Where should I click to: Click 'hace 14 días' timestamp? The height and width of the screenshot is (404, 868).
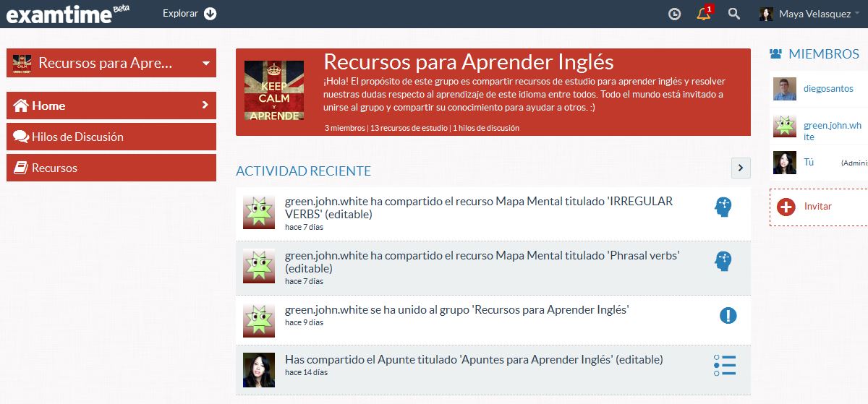coord(306,372)
